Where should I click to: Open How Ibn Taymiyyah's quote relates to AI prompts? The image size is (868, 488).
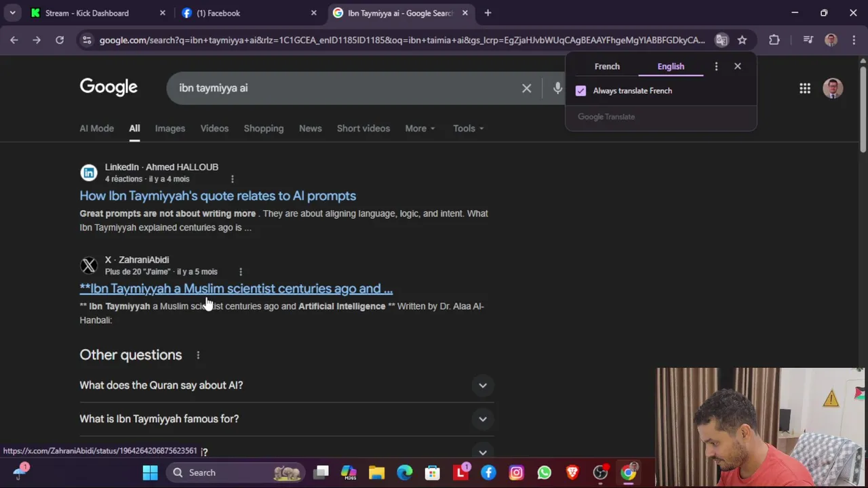(x=218, y=196)
